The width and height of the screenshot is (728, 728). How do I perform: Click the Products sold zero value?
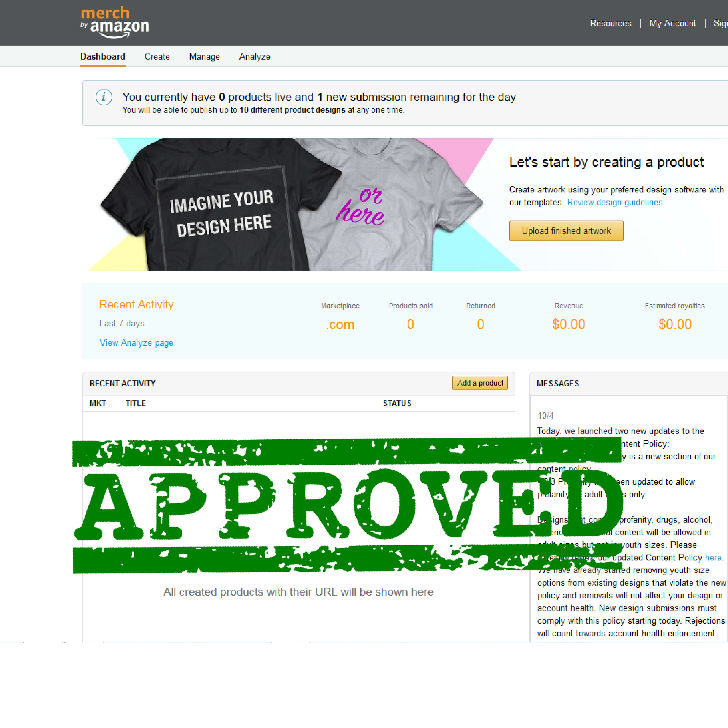click(x=409, y=325)
